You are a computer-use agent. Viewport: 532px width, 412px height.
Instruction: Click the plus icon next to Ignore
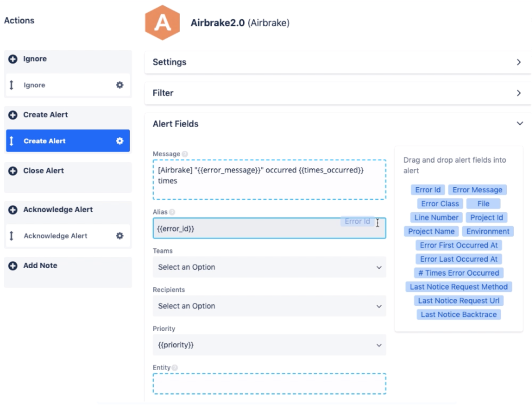(x=13, y=59)
